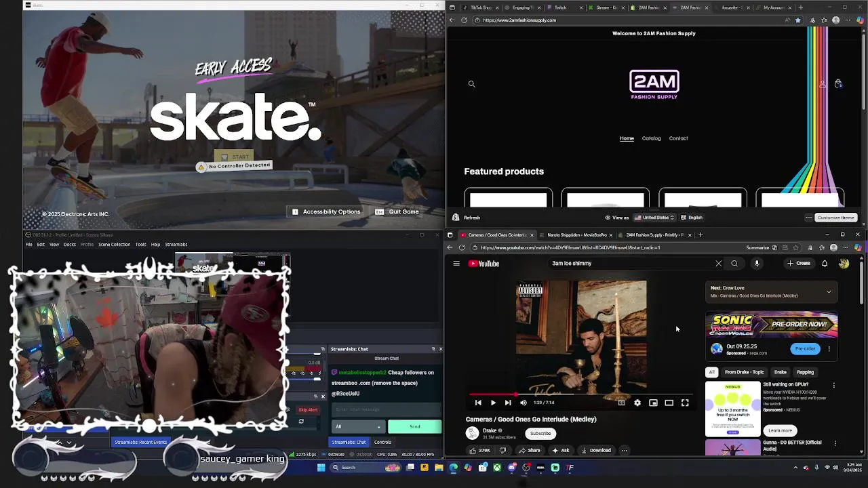
Task: Enter YouTube fullscreen mode
Action: [x=685, y=403]
